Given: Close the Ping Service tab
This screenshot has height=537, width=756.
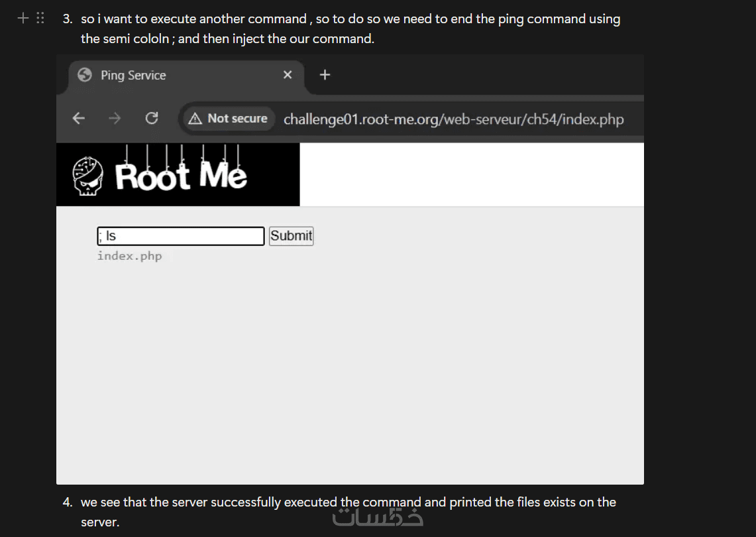Looking at the screenshot, I should coord(288,75).
